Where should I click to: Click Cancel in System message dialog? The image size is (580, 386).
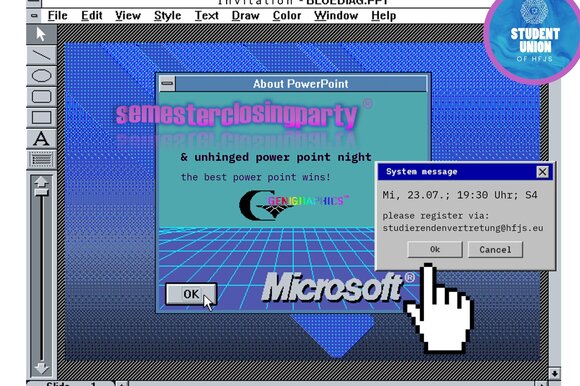495,250
